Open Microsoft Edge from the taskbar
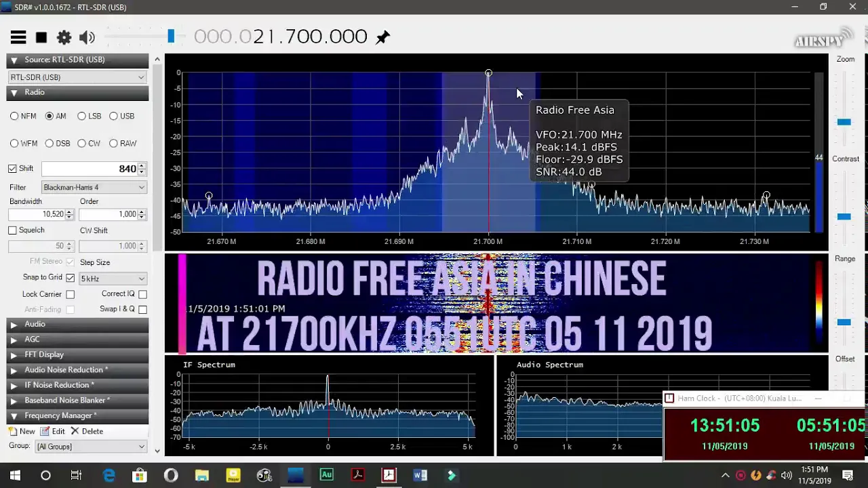 (108, 476)
